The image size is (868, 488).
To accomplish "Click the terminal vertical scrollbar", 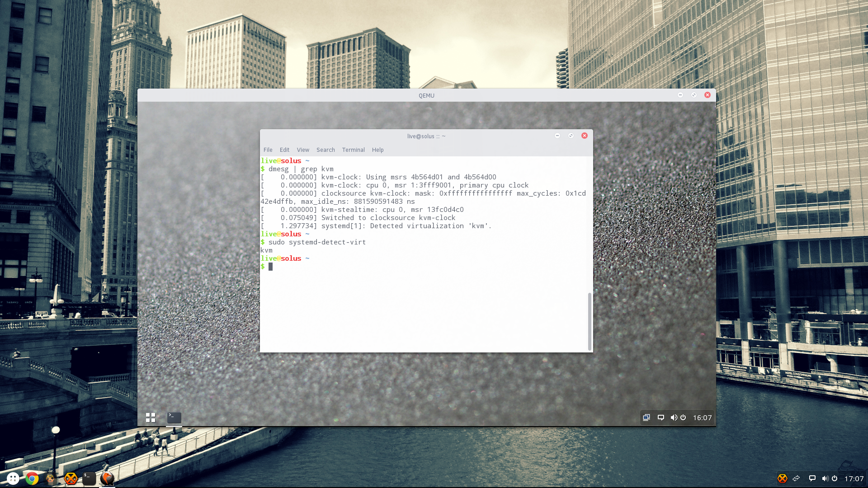I will tap(590, 321).
